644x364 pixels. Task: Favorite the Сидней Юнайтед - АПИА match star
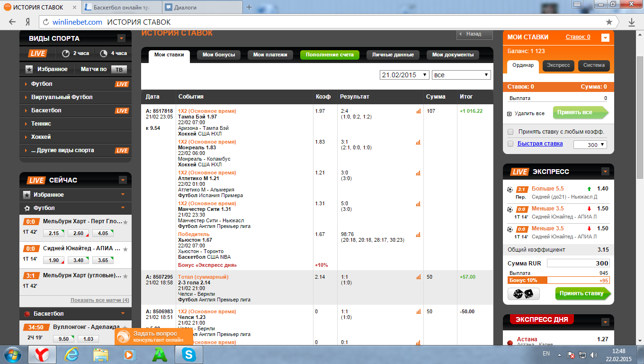point(125,249)
